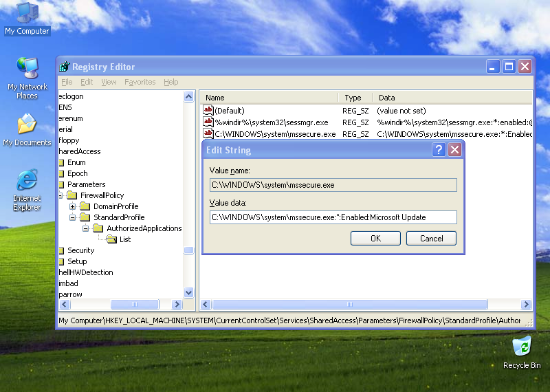Click the tree pane scroll down arrow
The height and width of the screenshot is (392, 550).
coord(188,292)
